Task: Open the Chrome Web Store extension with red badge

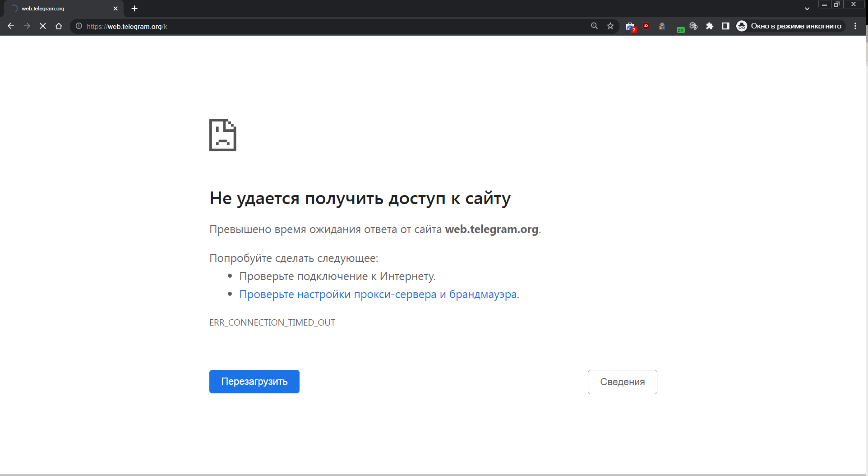Action: point(631,27)
